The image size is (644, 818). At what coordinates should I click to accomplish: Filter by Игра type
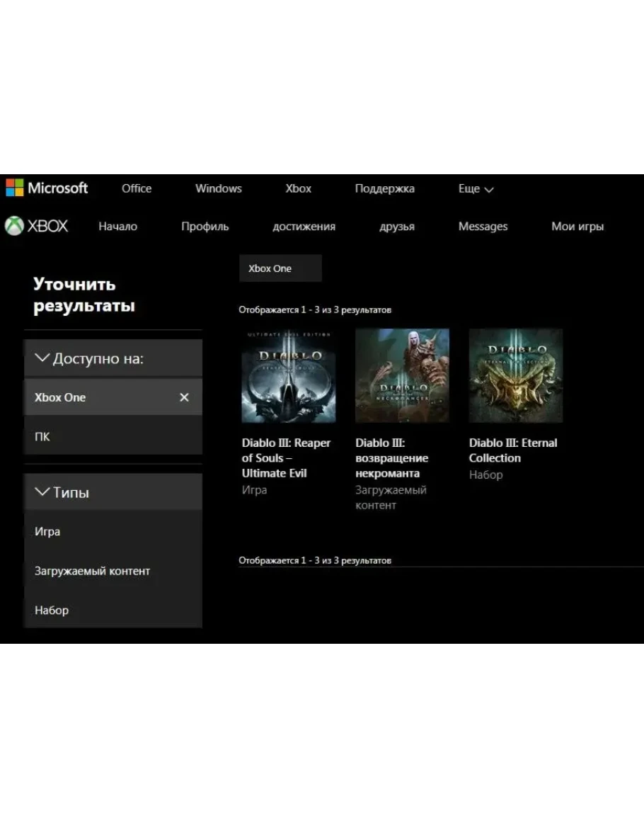(x=47, y=532)
